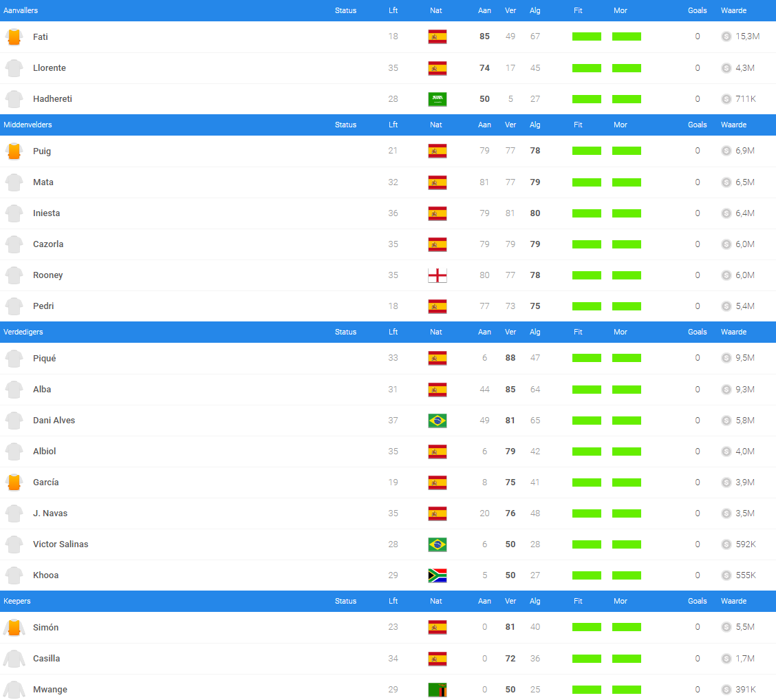776x700 pixels.
Task: Sort defenders by the Ver column header
Action: click(510, 332)
